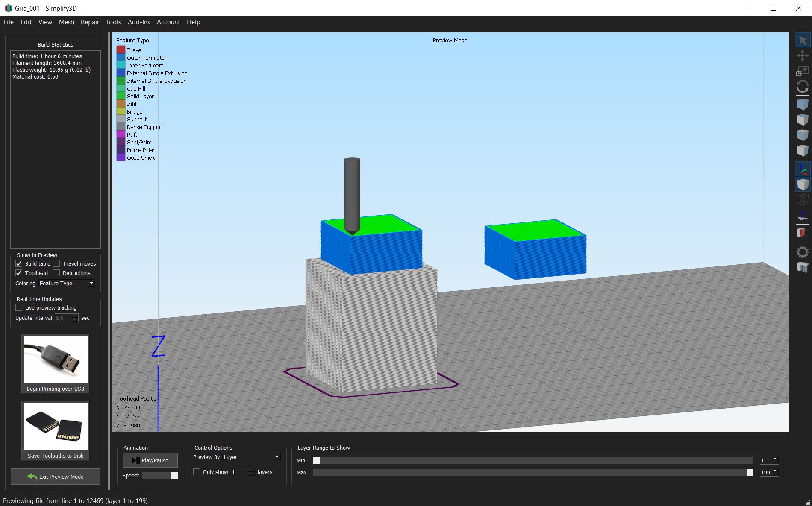Click the "Dense Support" legend label
Image resolution: width=812 pixels, height=506 pixels.
[x=145, y=127]
